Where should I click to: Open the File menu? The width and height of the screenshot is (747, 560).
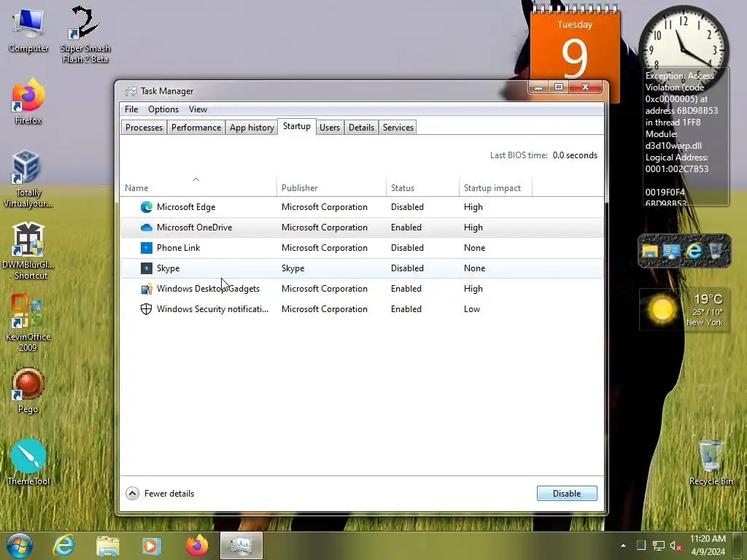(x=131, y=109)
